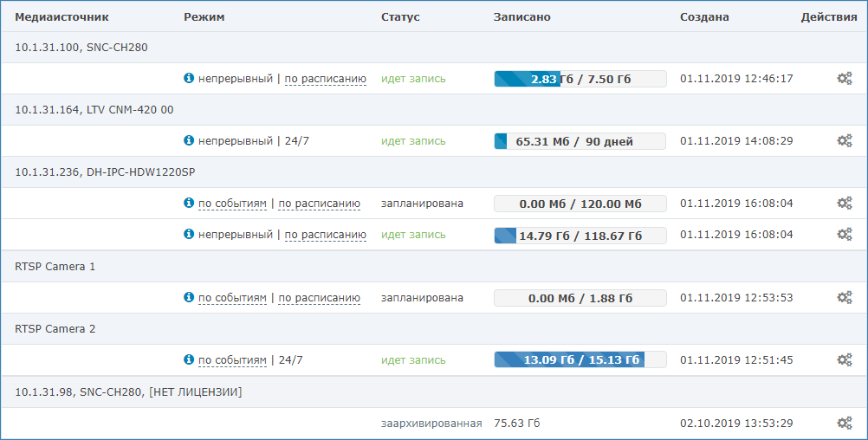
Task: Click info icon in RTSP Camera 2 row
Action: (189, 360)
